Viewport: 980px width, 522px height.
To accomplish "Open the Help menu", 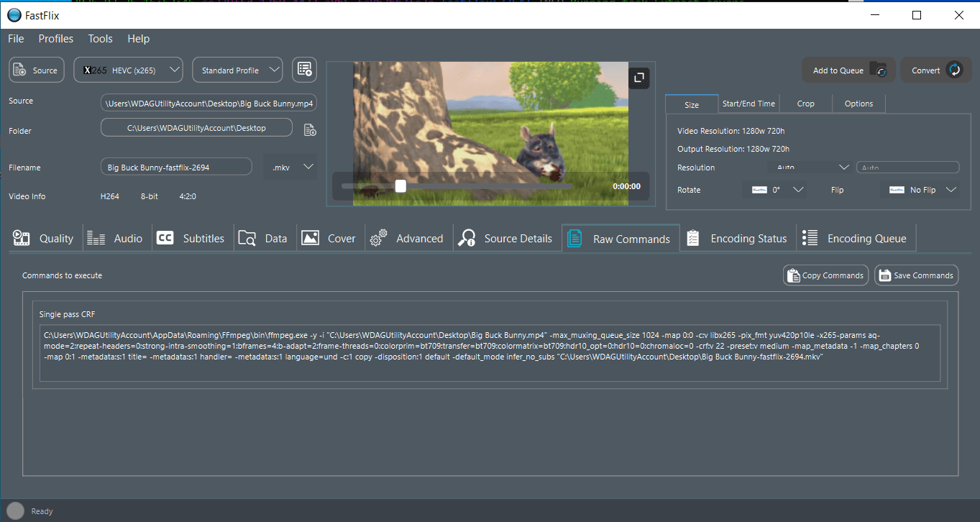I will click(x=139, y=39).
